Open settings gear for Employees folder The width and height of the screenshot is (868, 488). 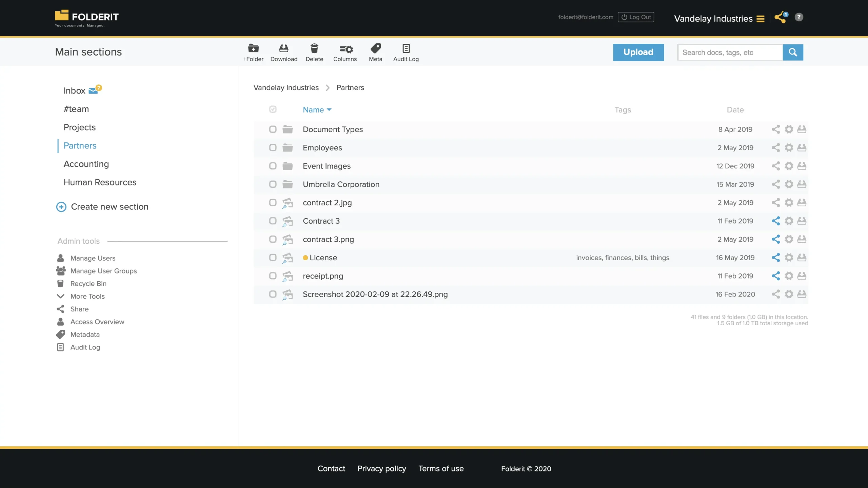(789, 148)
